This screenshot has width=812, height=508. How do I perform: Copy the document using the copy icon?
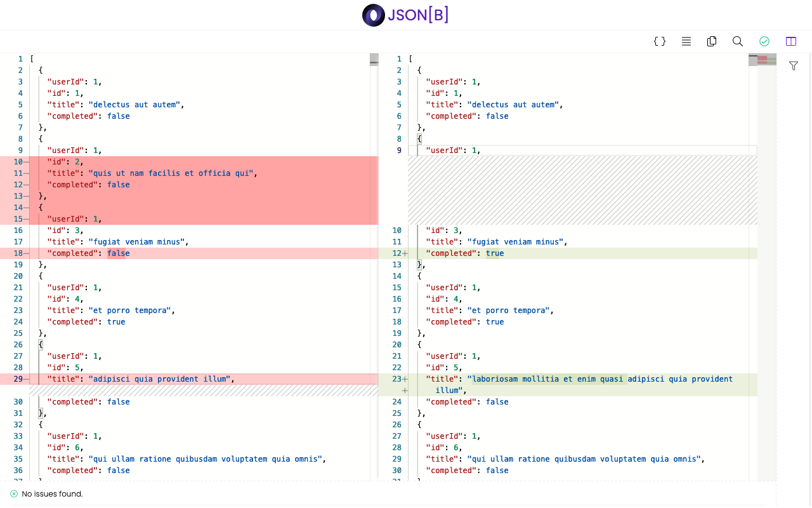(712, 41)
